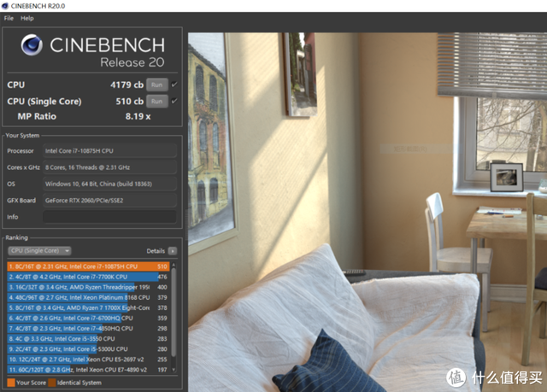Click the Processor field Intel Core i7-10875H
Viewport: 547px width, 392px height.
click(x=109, y=151)
